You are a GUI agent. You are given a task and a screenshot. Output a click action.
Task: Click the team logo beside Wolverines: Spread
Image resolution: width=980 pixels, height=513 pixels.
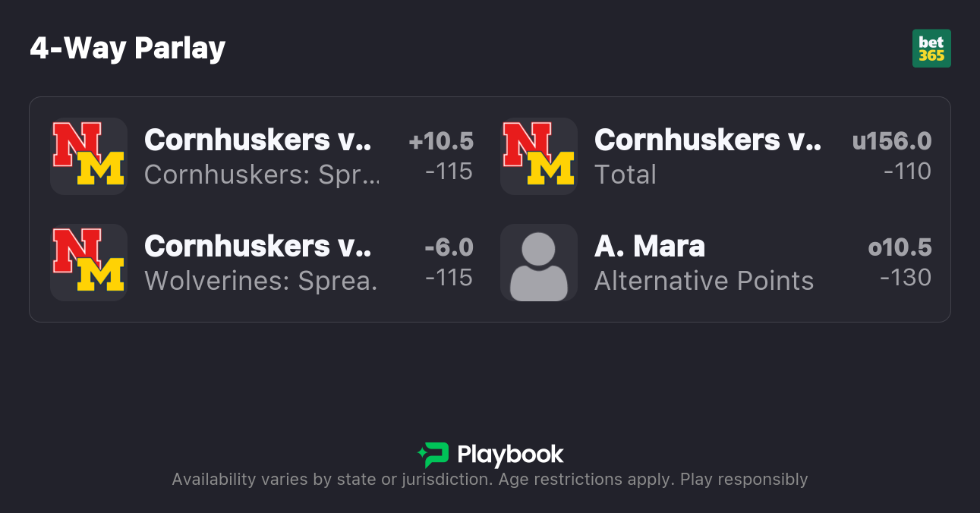tap(88, 263)
